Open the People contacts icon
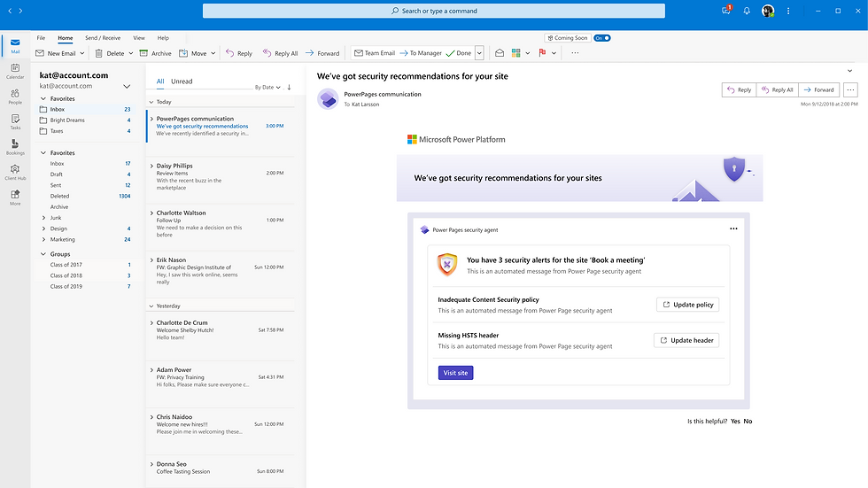 click(15, 96)
